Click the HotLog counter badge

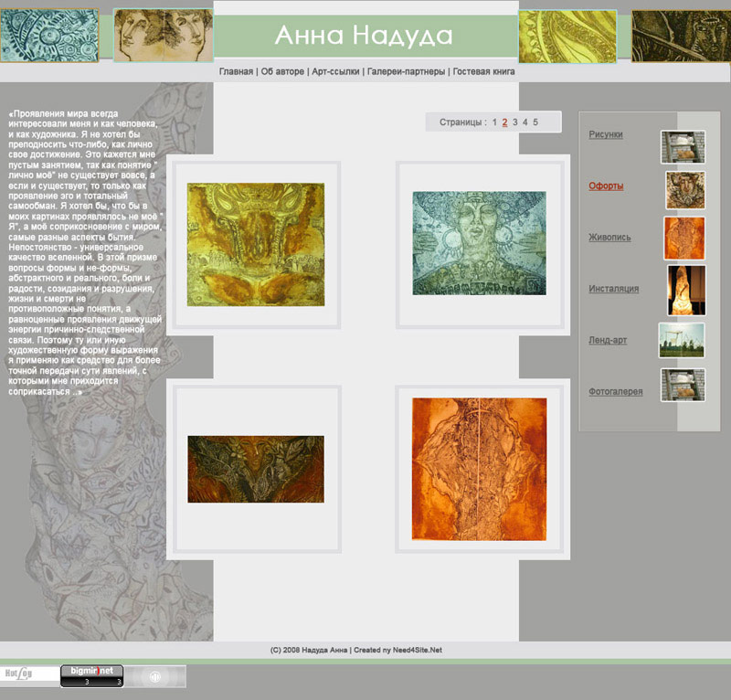point(30,673)
